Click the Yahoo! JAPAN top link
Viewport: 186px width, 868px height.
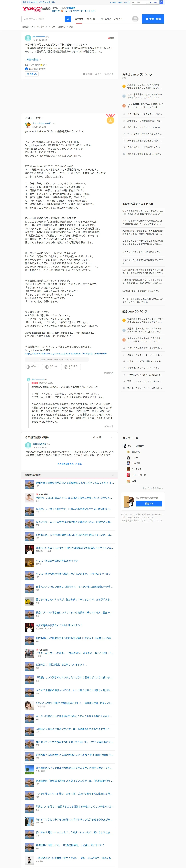(x=116, y=2)
